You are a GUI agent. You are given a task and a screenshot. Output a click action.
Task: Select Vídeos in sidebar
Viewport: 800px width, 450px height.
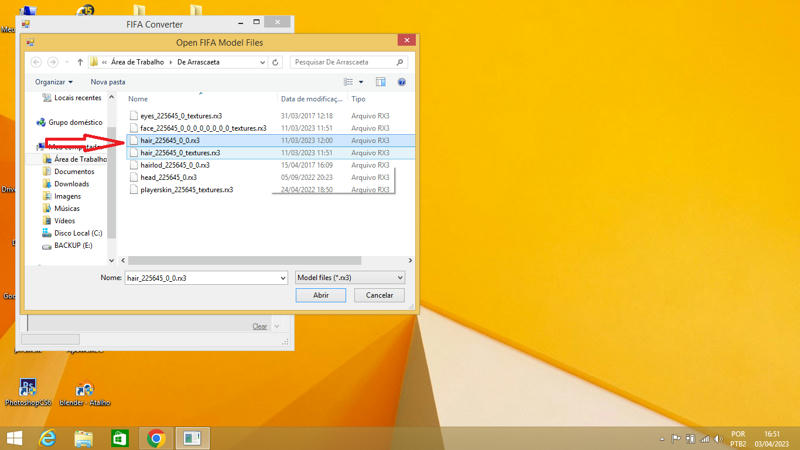[x=59, y=220]
